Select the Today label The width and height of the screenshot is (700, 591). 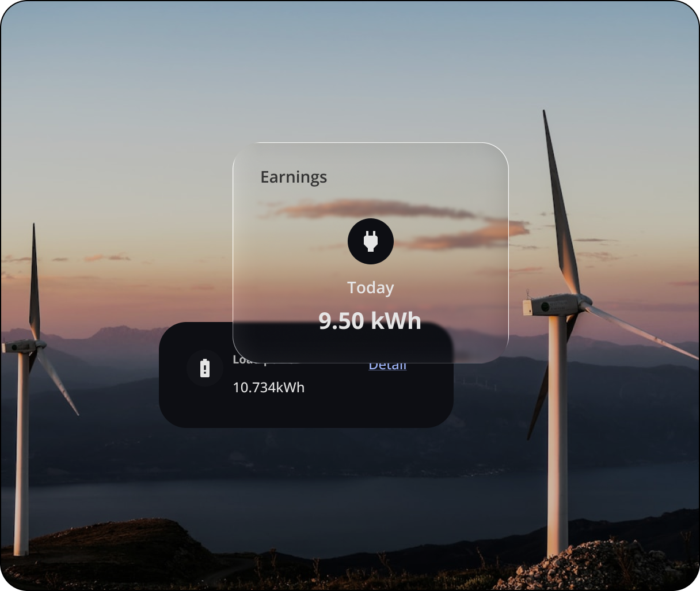[x=371, y=287]
